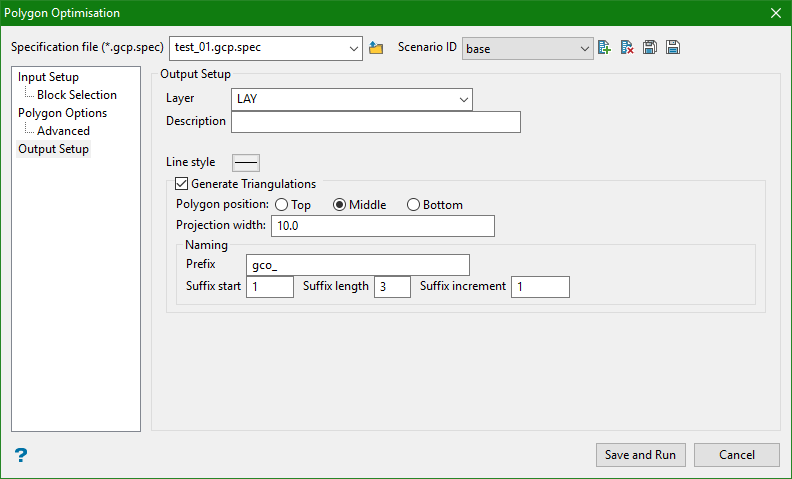Click the delete scenario icon
Image resolution: width=792 pixels, height=479 pixels.
pyautogui.click(x=627, y=48)
